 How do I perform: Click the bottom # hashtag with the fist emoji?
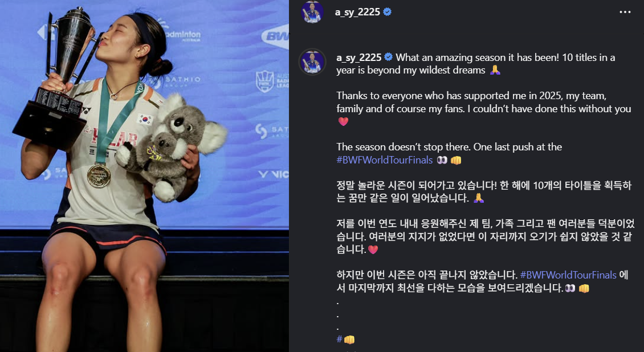(x=345, y=339)
